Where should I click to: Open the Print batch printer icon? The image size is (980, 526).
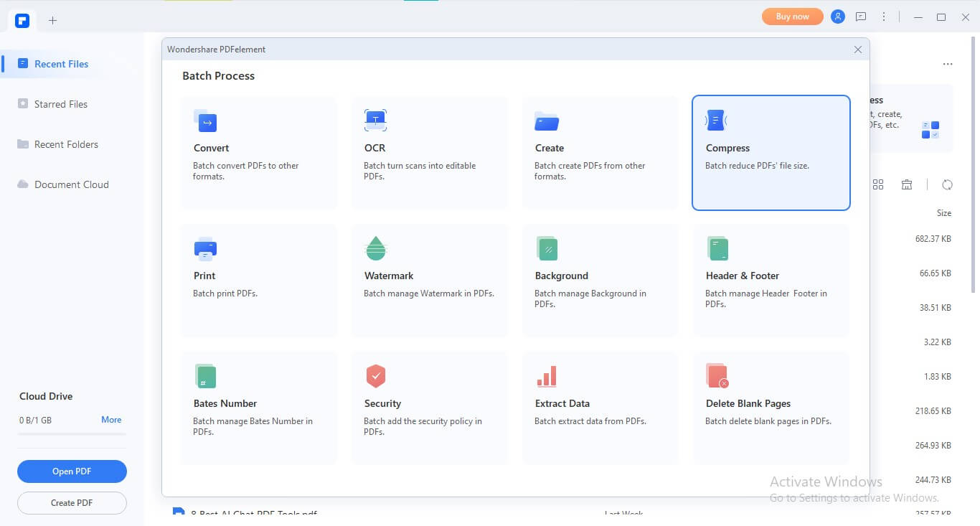(x=205, y=248)
